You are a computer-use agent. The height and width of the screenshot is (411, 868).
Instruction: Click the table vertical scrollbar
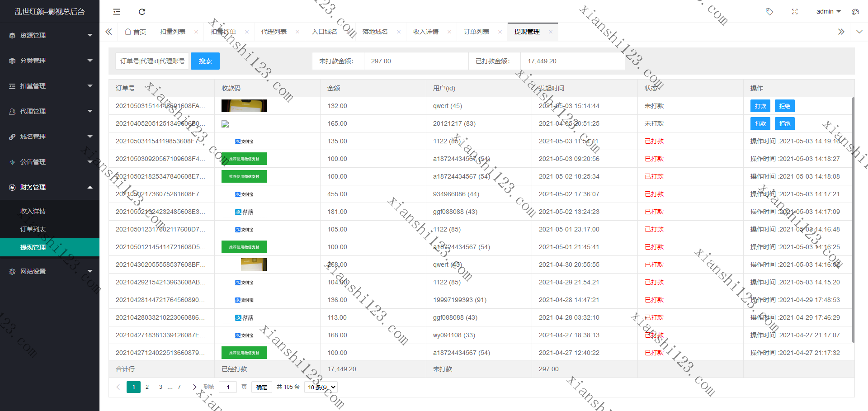click(x=853, y=220)
